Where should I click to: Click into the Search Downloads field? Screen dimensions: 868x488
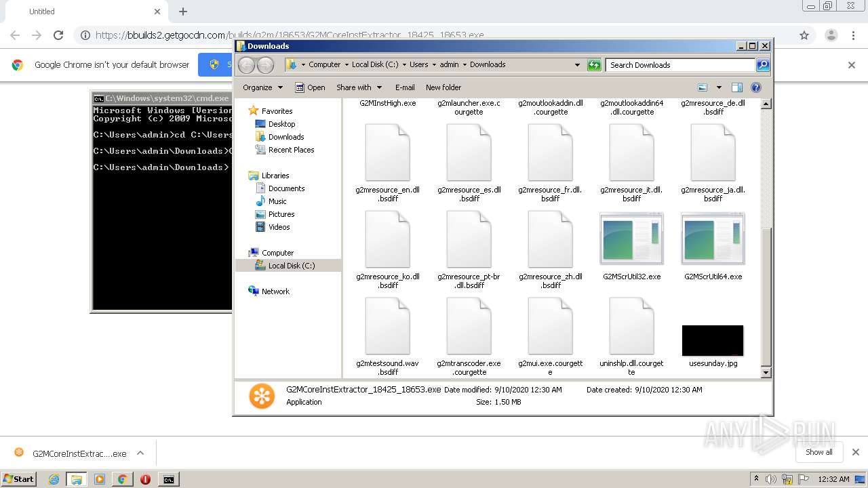tap(680, 65)
